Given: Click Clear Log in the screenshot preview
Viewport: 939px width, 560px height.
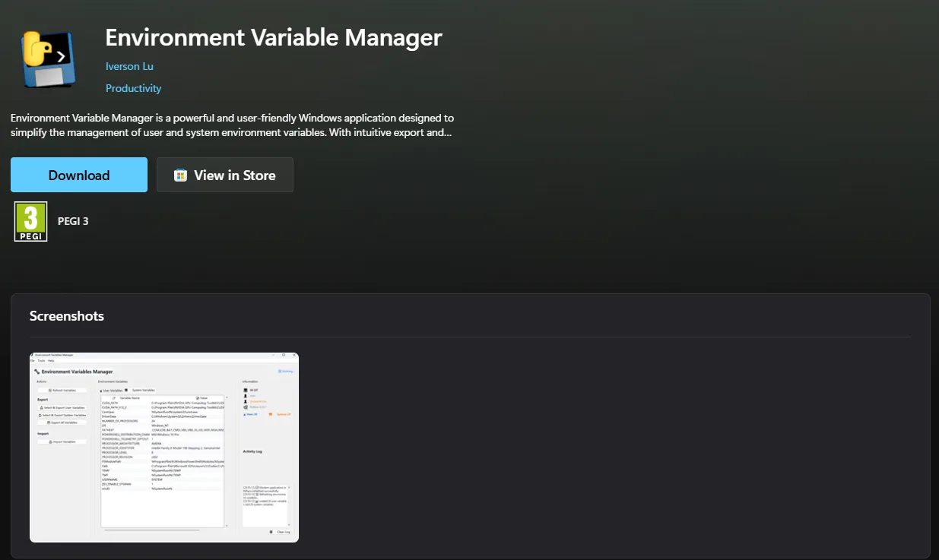Looking at the screenshot, I should pyautogui.click(x=281, y=532).
